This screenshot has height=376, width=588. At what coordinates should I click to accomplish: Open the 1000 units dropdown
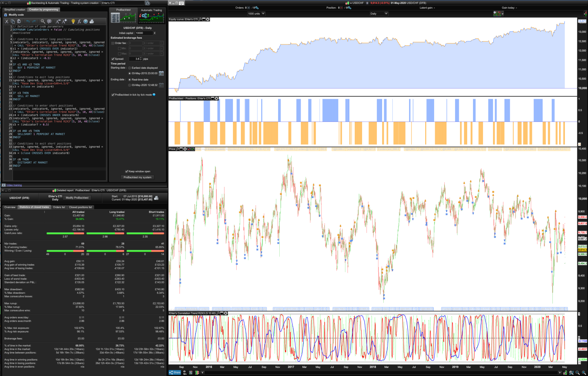point(256,14)
